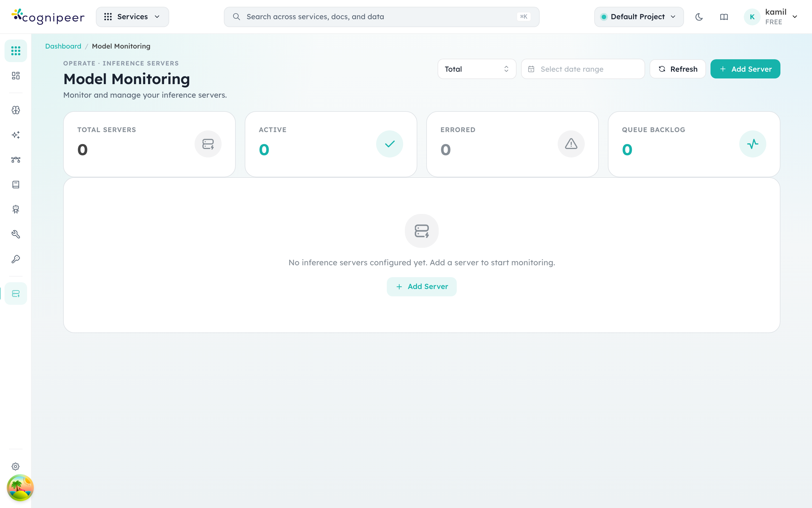The image size is (812, 508).
Task: Click the empty-state Add Server button
Action: (422, 286)
